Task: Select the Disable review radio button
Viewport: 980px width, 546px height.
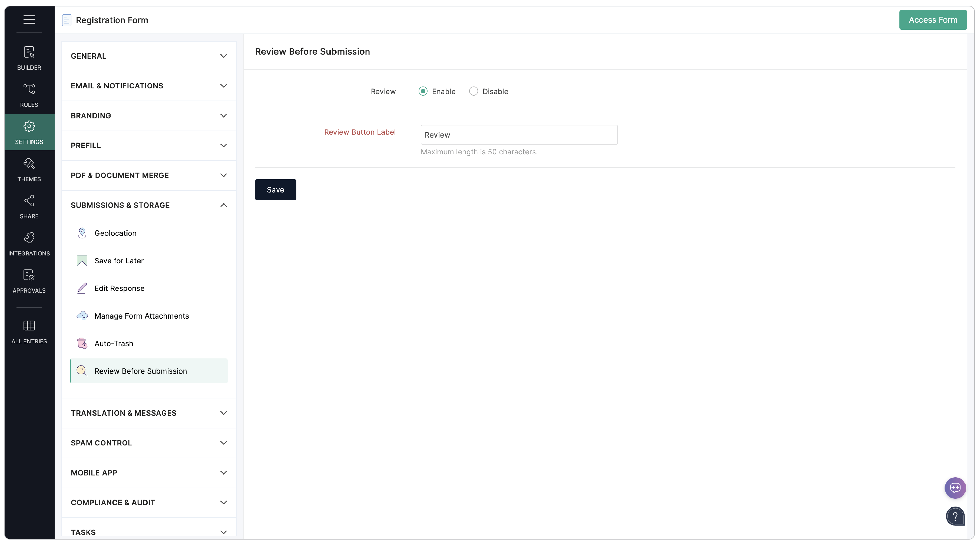Action: pos(473,91)
